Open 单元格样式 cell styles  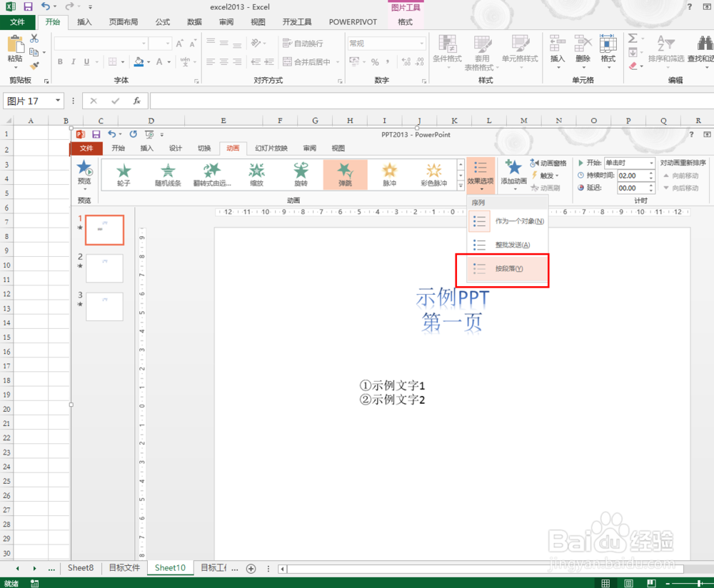pyautogui.click(x=520, y=51)
